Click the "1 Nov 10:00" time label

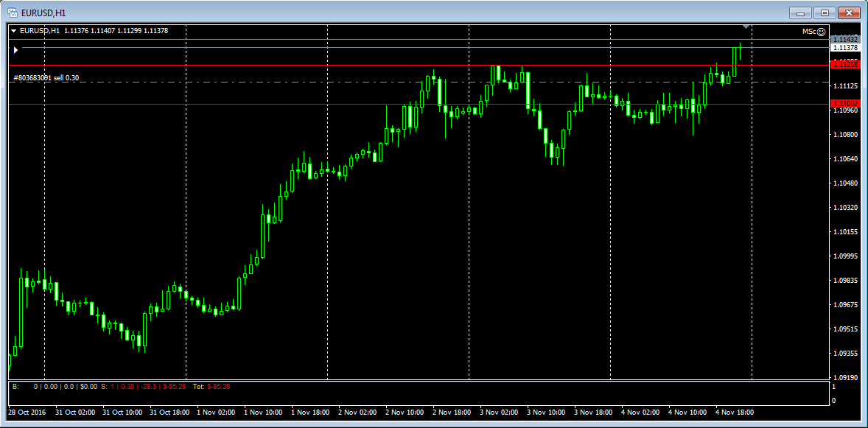[264, 413]
